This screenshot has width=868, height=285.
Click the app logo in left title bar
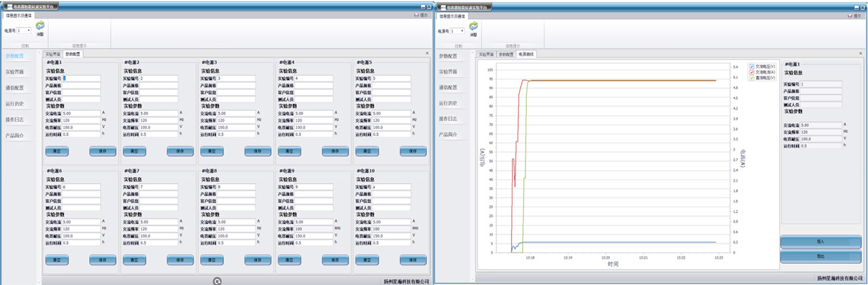(9, 6)
